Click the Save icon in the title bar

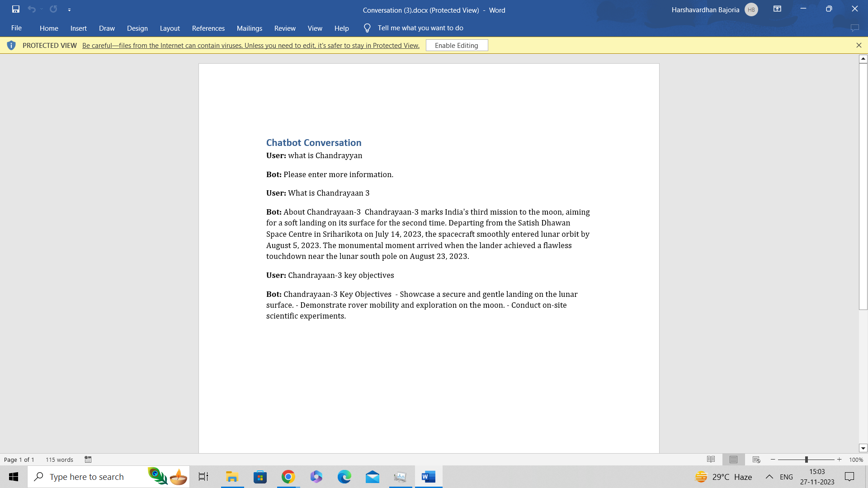[16, 9]
